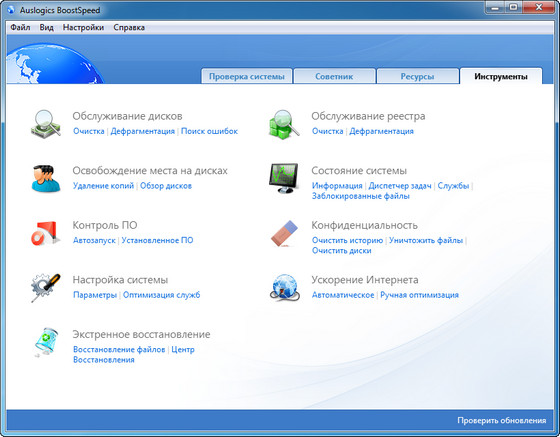Switch to the Проверка системы tab
The image size is (560, 437).
247,76
